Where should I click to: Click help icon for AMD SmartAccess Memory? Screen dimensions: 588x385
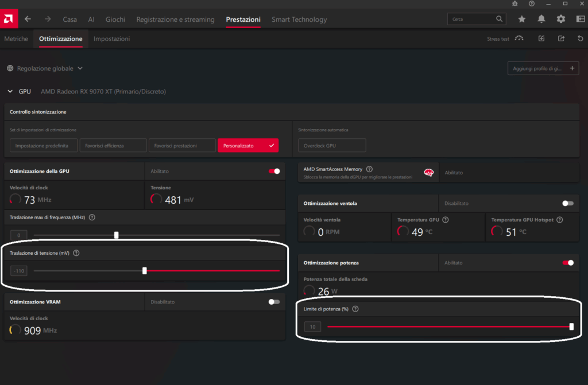click(x=369, y=169)
